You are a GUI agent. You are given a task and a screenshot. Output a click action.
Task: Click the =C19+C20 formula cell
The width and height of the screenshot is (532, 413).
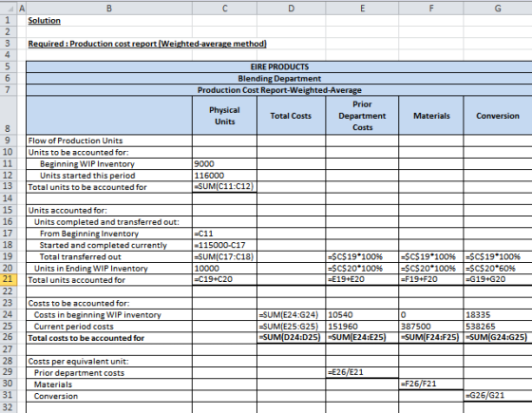pyautogui.click(x=224, y=280)
